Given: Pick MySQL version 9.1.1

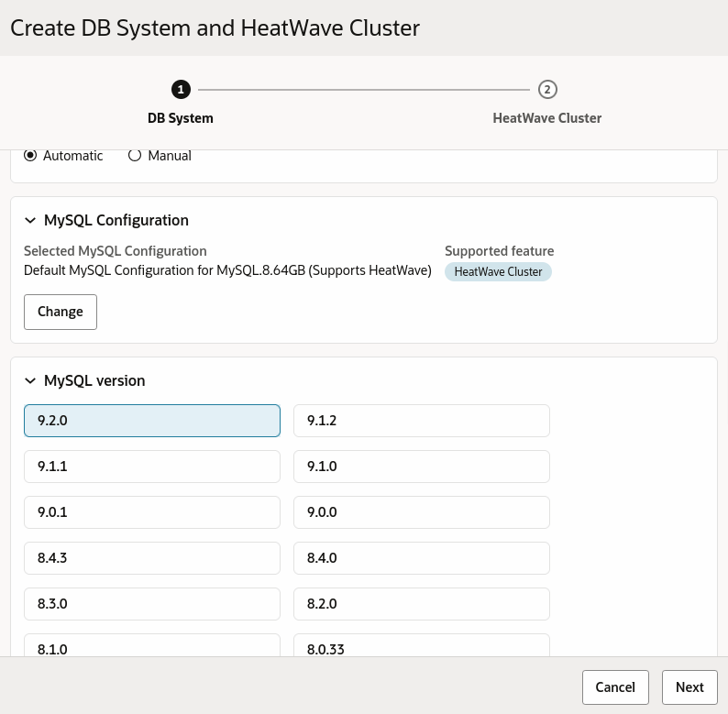Looking at the screenshot, I should pos(152,467).
